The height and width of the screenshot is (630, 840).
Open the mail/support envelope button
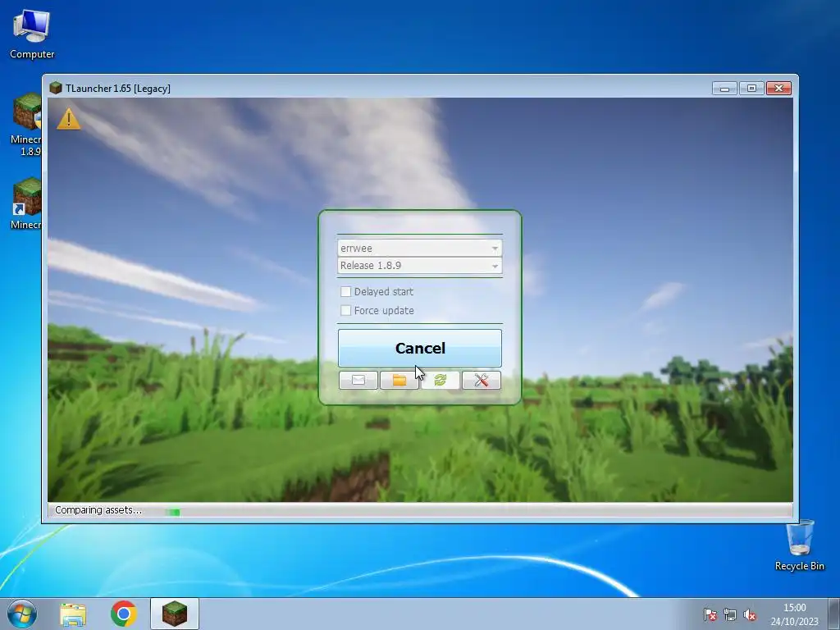[x=358, y=380]
